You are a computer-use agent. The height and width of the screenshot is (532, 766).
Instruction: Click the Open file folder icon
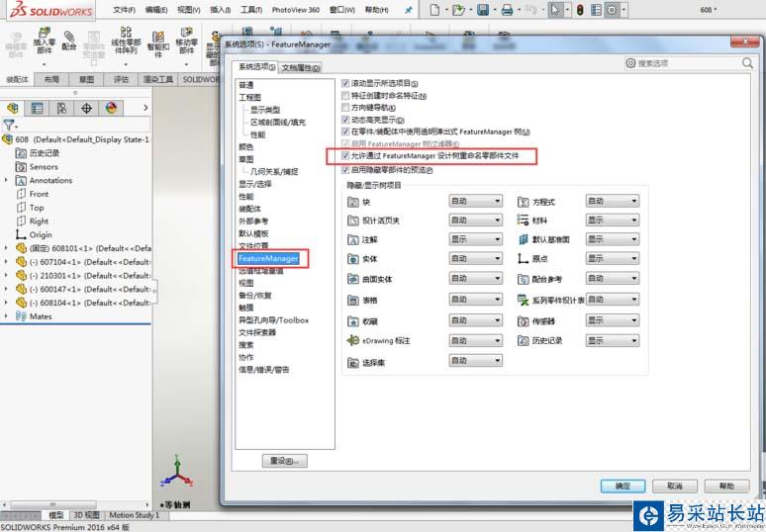click(458, 10)
